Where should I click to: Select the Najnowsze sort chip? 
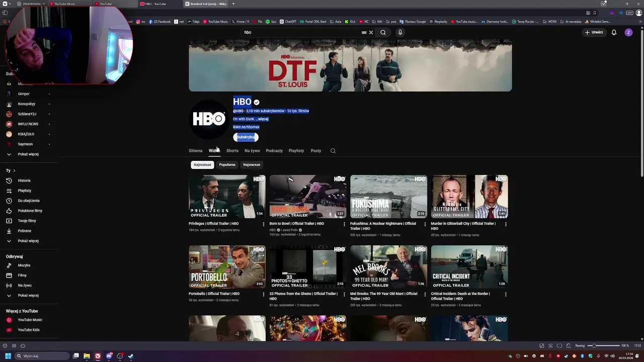[202, 164]
